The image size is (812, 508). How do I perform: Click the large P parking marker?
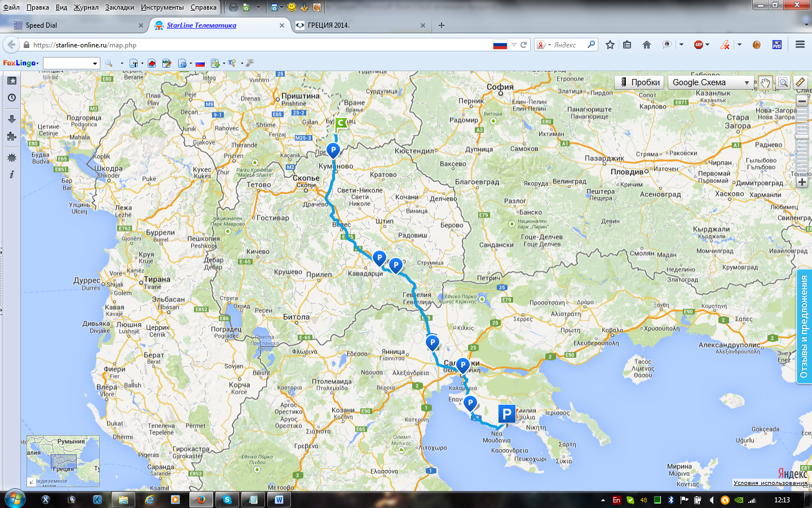[x=506, y=414]
